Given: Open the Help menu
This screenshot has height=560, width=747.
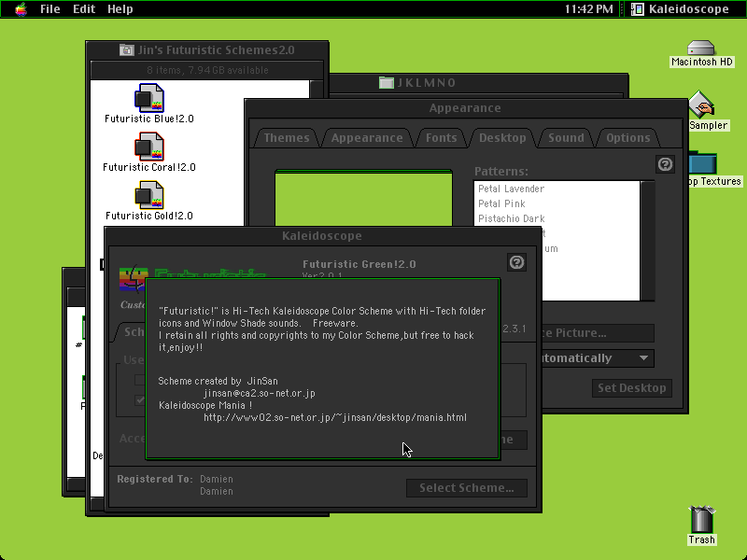Looking at the screenshot, I should click(120, 9).
